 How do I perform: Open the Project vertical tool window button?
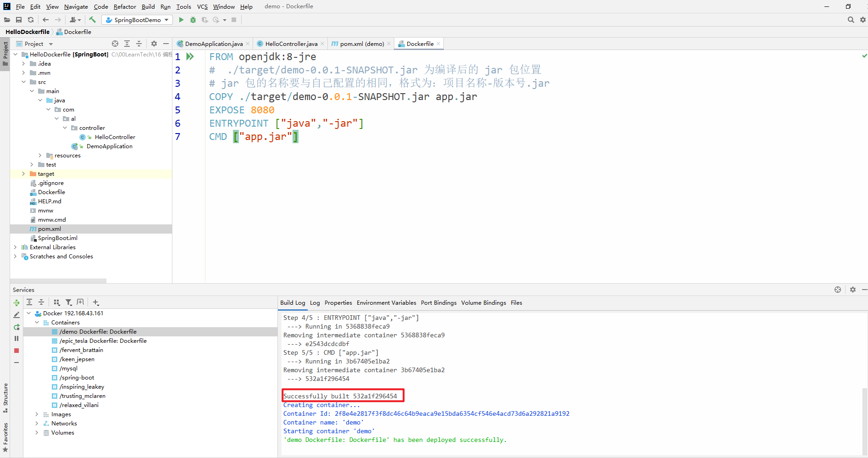(x=5, y=53)
